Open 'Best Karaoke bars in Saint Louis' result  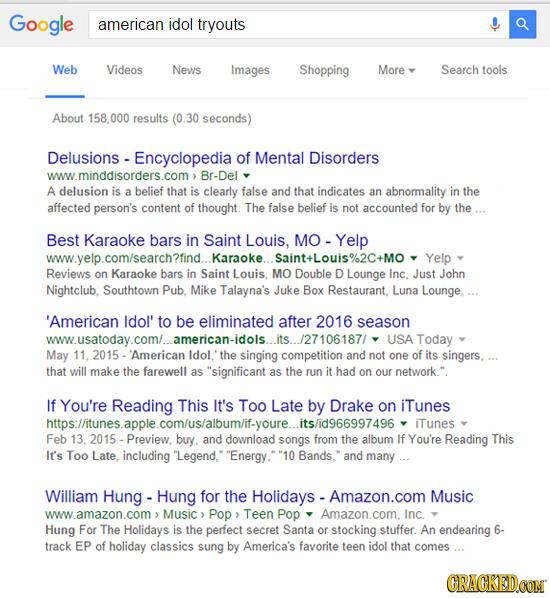(207, 240)
